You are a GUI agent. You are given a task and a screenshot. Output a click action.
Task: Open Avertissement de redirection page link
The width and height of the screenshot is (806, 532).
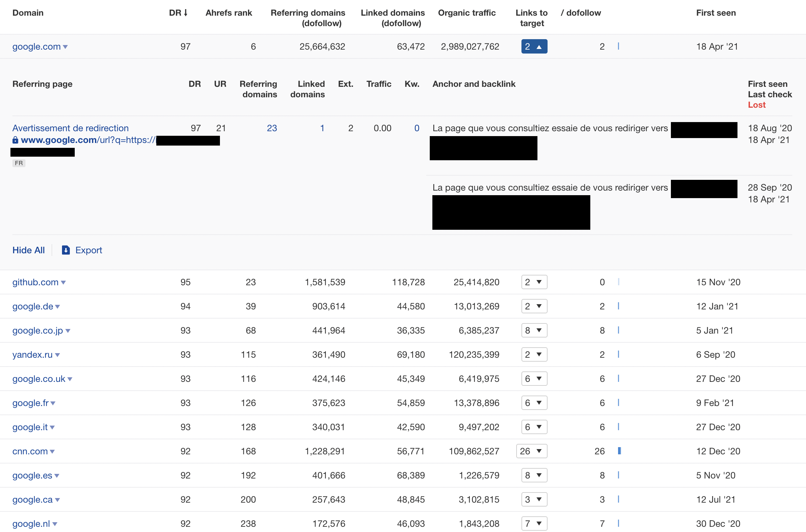pyautogui.click(x=70, y=128)
